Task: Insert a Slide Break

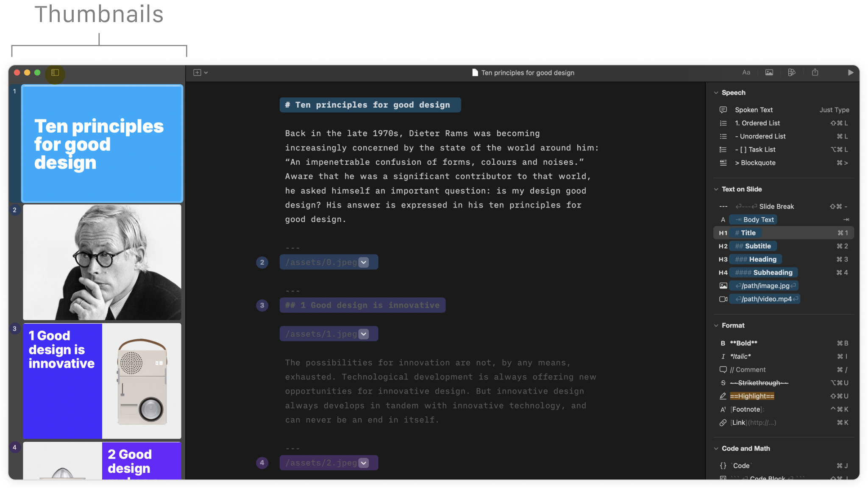Action: click(x=784, y=207)
